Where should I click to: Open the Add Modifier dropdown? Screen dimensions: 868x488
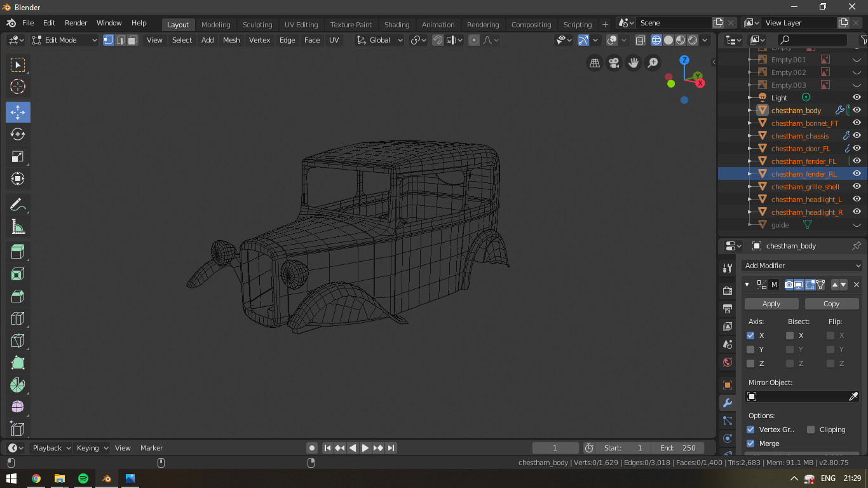point(802,266)
